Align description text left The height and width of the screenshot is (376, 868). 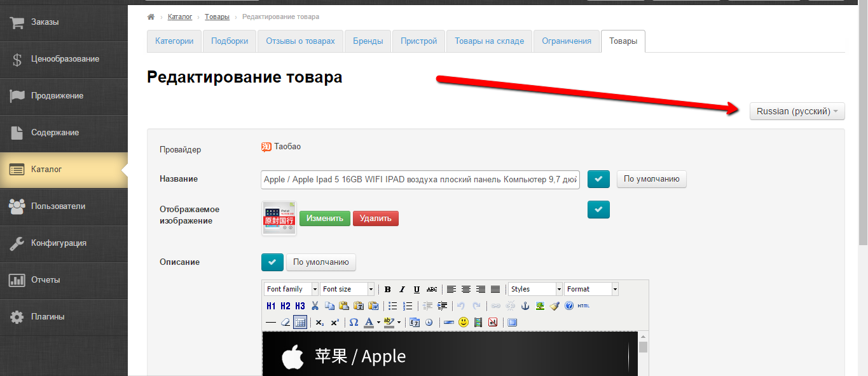click(451, 289)
